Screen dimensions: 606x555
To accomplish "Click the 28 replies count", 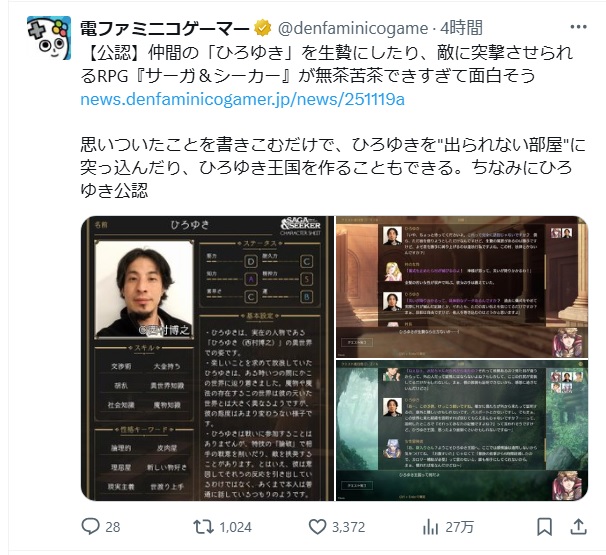I will pyautogui.click(x=113, y=527).
